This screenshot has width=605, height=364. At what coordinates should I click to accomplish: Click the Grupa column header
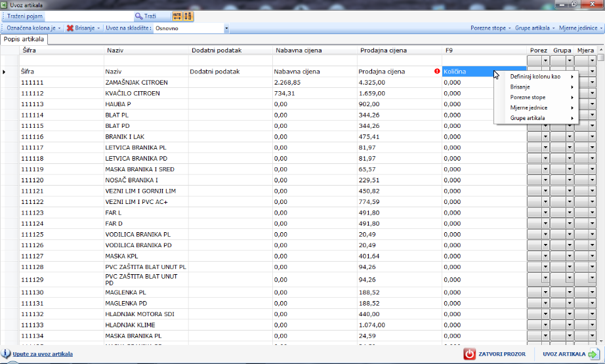[562, 50]
